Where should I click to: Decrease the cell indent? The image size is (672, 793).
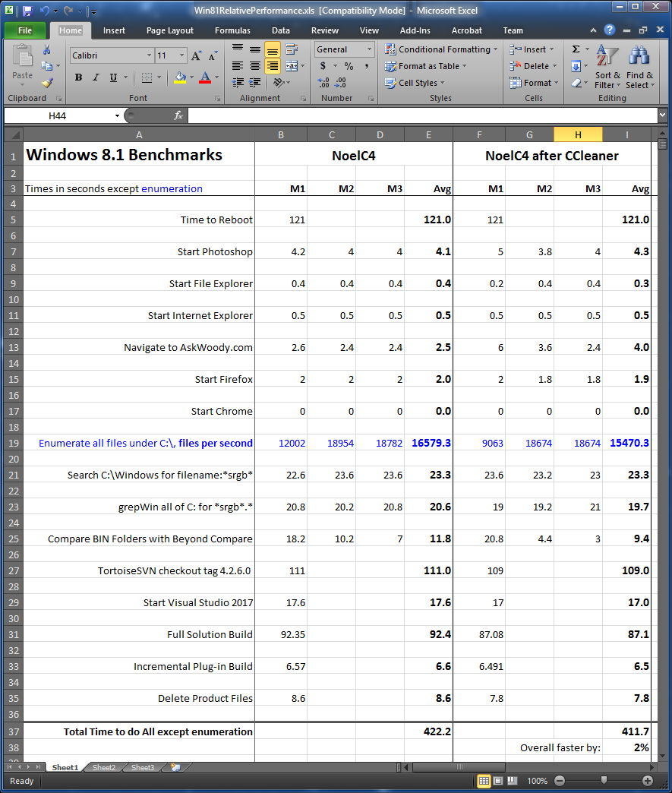pos(238,83)
